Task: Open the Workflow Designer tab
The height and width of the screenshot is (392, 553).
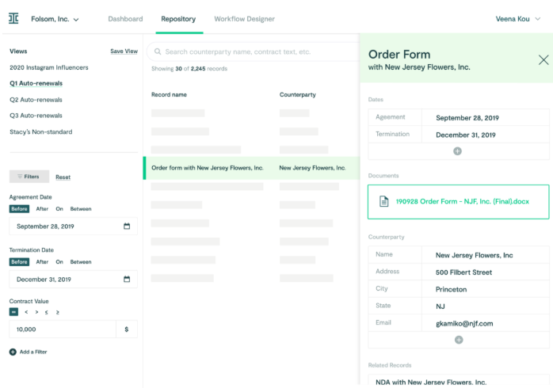Action: pyautogui.click(x=244, y=19)
